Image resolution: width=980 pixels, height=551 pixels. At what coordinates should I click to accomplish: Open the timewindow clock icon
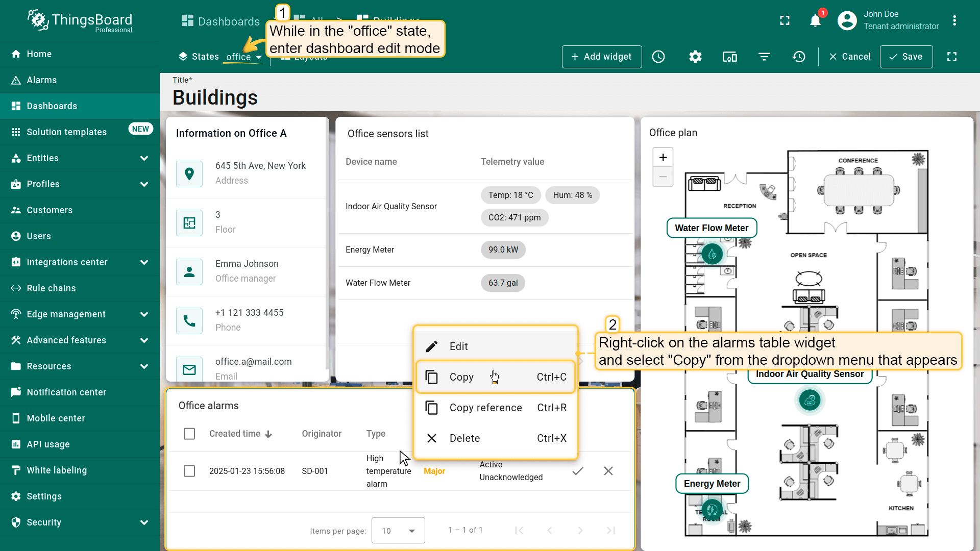(x=658, y=57)
